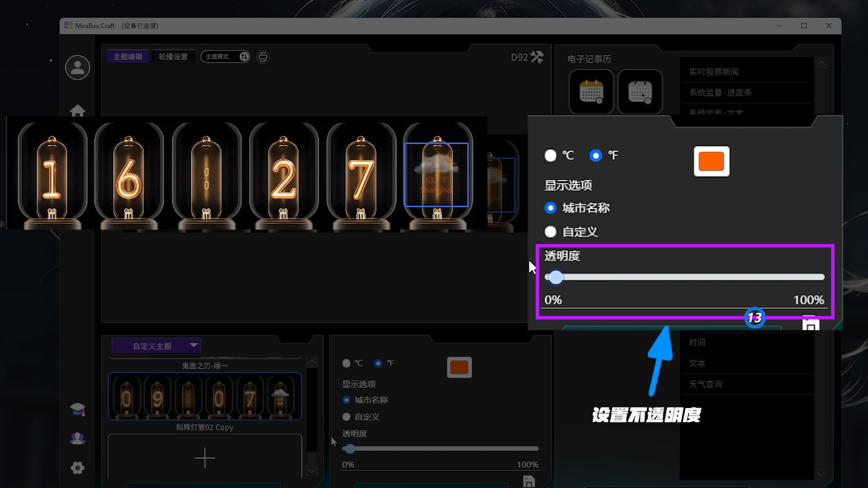Go to the Home icon in sidebar
This screenshot has width=868, height=488.
click(x=77, y=110)
